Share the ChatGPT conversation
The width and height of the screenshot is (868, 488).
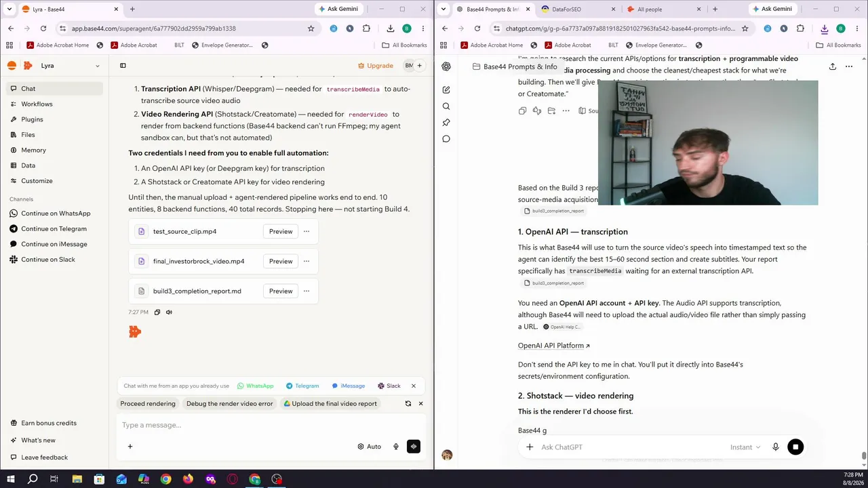[832, 66]
